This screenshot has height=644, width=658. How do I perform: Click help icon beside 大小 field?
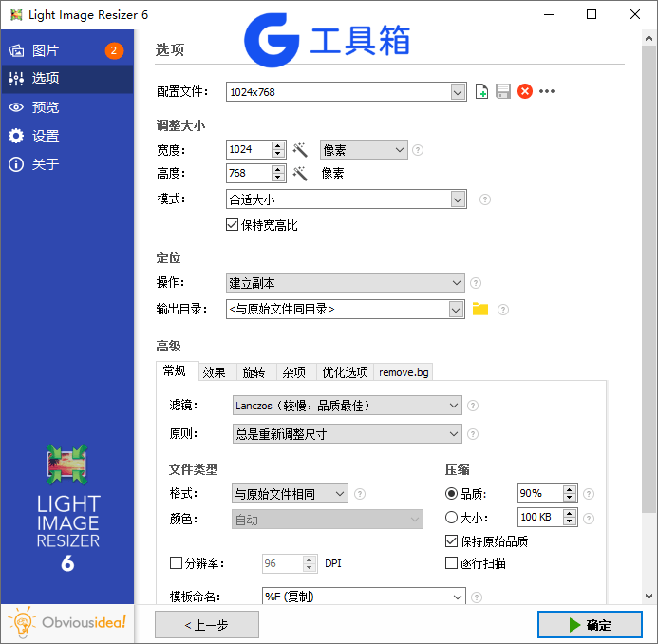tap(589, 519)
